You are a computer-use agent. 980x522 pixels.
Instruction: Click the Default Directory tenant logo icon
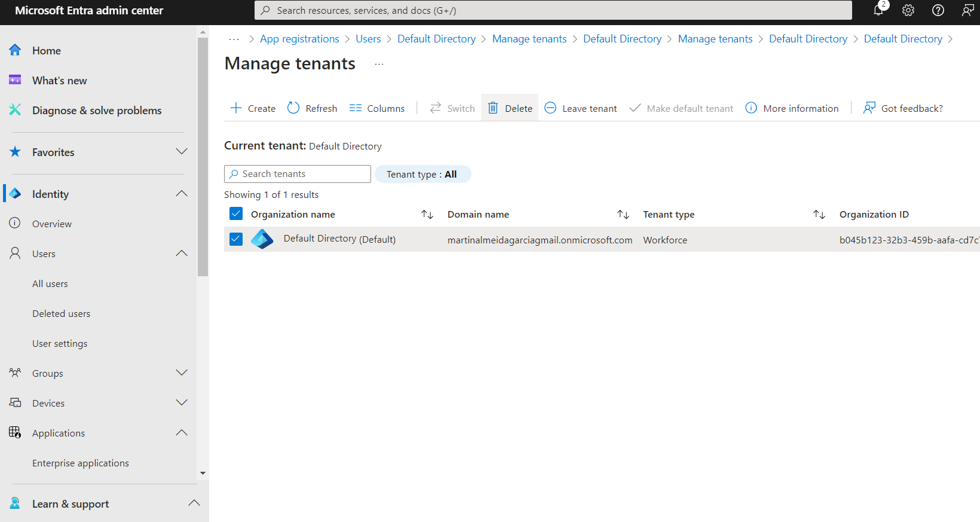coord(262,239)
